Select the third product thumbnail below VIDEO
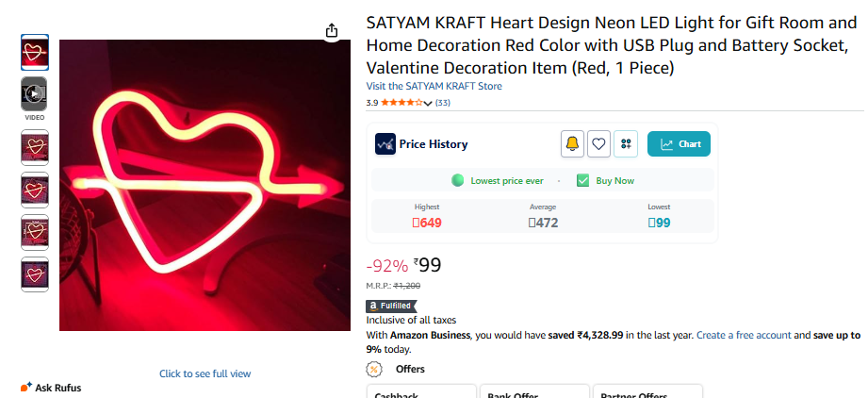This screenshot has height=398, width=868. [34, 231]
